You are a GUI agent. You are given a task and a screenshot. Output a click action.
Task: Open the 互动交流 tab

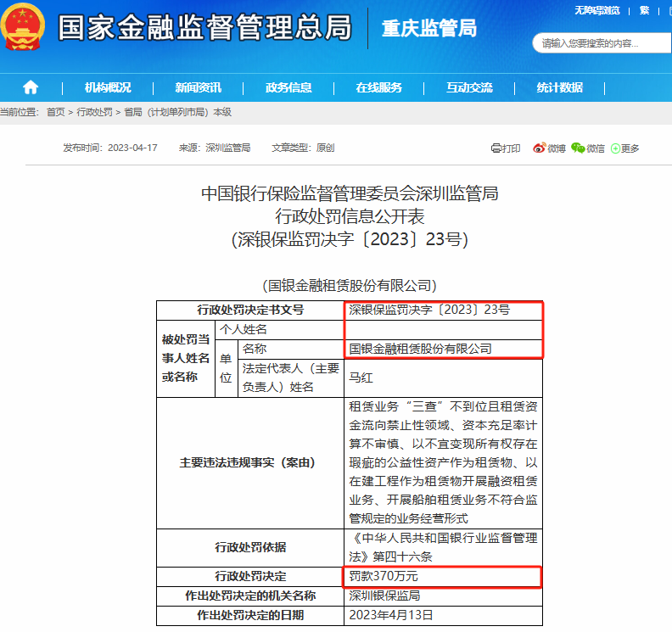tap(469, 87)
